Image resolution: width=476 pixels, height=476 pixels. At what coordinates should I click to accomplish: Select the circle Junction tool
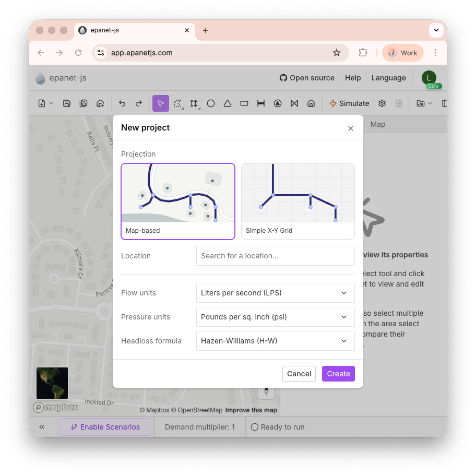click(x=211, y=103)
